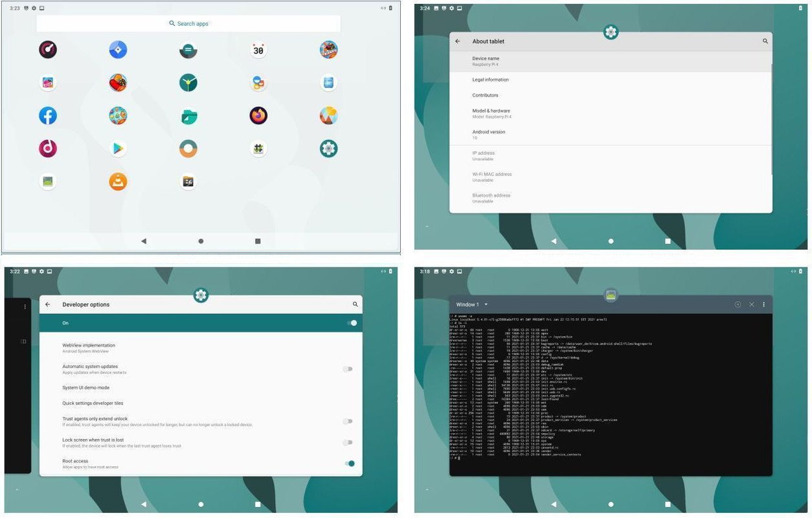Open three-dot menu on the black side card
The width and height of the screenshot is (812, 518).
[x=25, y=307]
